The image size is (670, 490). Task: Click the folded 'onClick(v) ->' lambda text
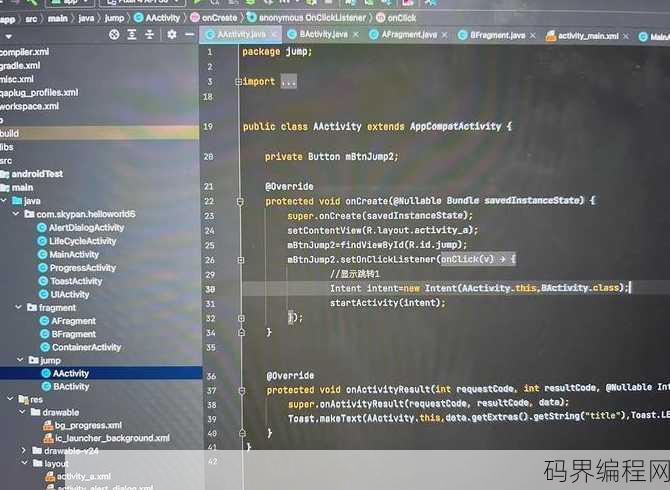(479, 259)
